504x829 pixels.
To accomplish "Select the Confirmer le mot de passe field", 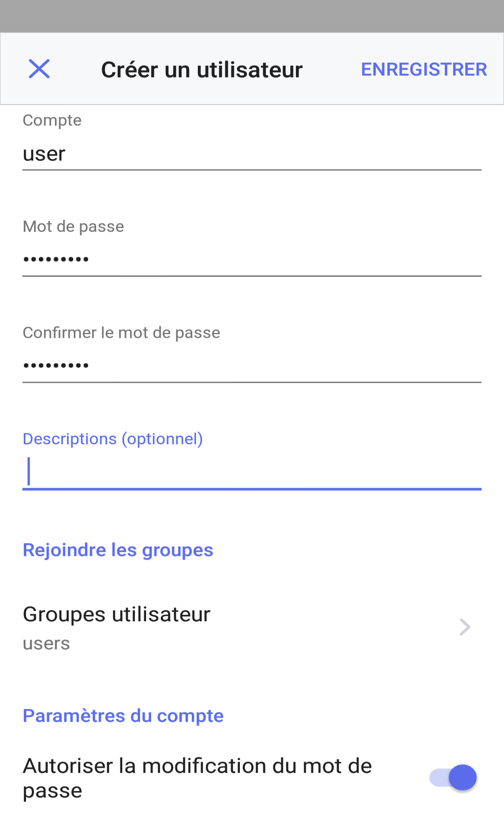I will tap(252, 365).
